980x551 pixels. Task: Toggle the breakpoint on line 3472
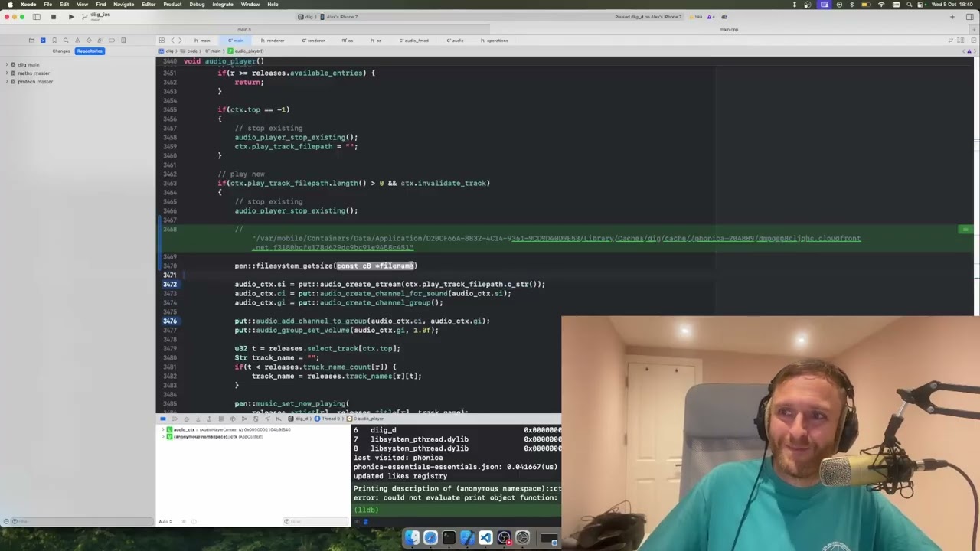(x=169, y=284)
